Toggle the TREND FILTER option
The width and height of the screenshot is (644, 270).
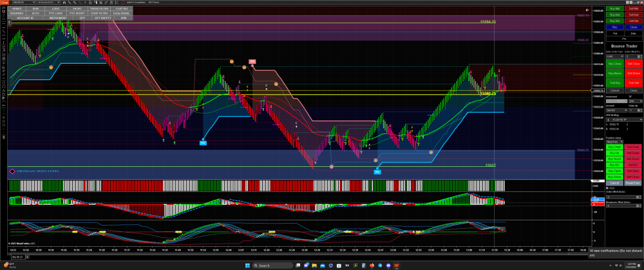click(99, 8)
